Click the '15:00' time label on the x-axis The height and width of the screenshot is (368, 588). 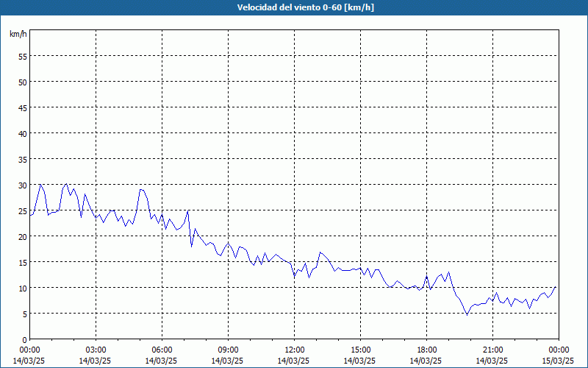click(361, 350)
